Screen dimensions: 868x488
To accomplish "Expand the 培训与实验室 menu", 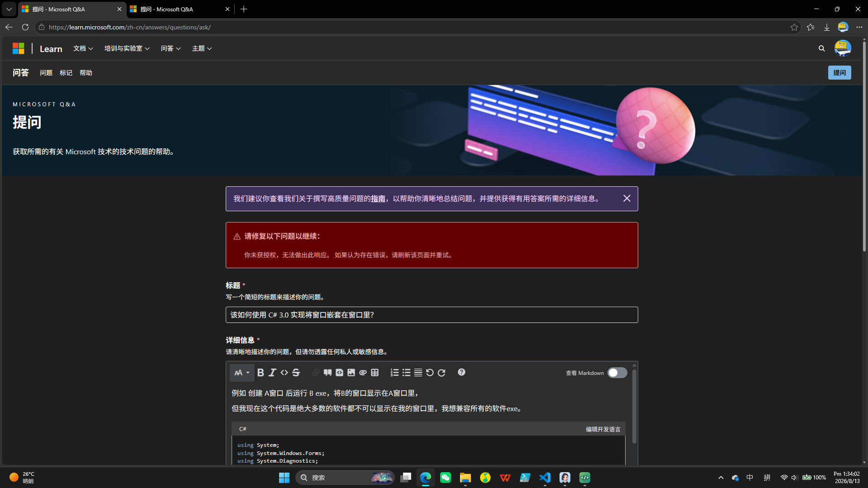I will 127,48.
